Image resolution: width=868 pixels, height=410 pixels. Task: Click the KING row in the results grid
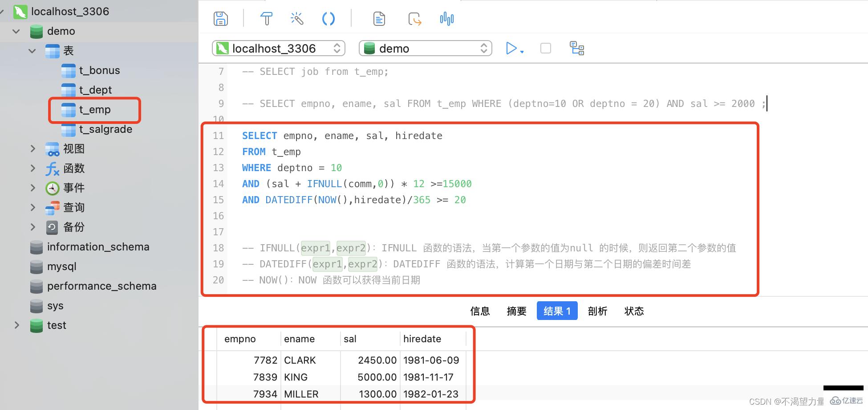[x=296, y=377]
